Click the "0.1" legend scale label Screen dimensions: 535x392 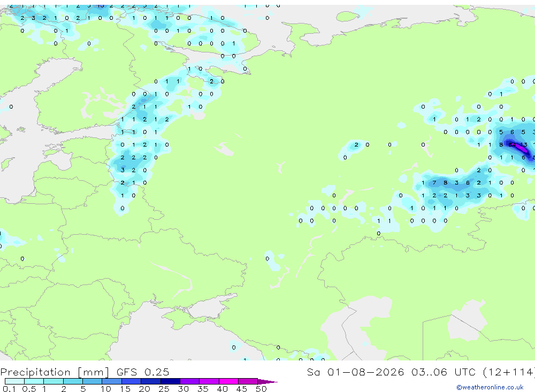[9, 389]
